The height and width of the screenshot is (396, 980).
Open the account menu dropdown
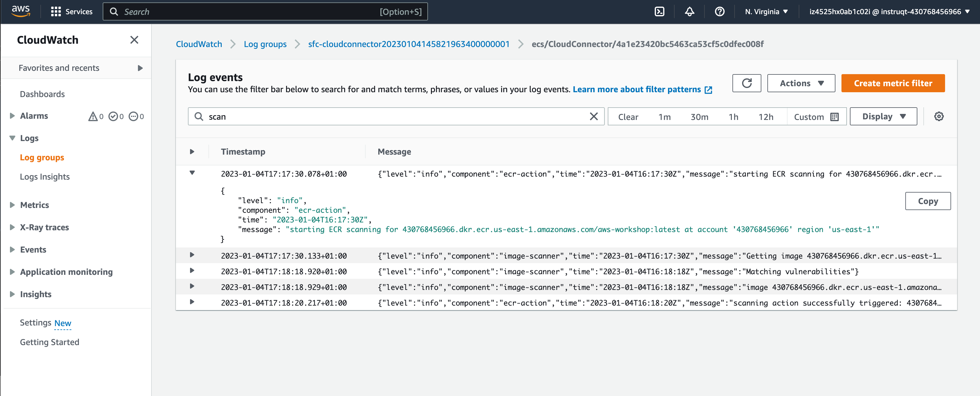889,11
